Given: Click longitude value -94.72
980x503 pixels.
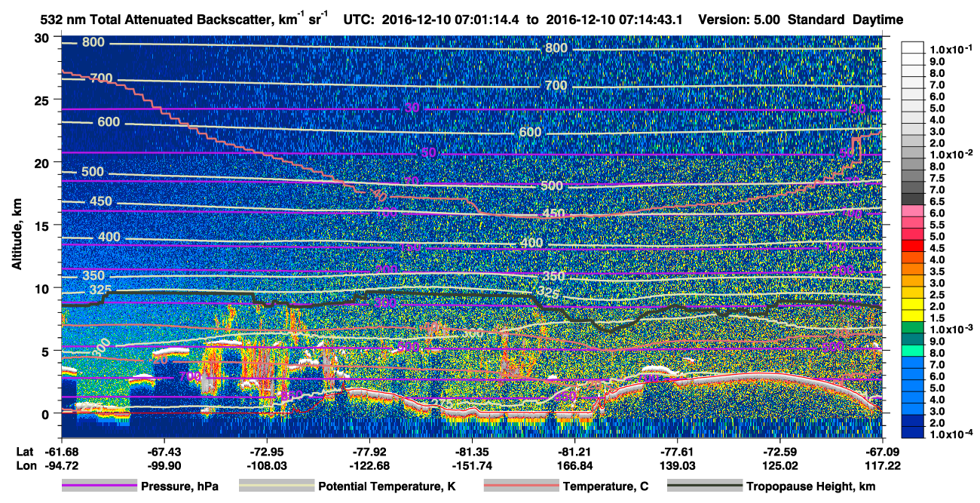Looking at the screenshot, I should [x=61, y=466].
